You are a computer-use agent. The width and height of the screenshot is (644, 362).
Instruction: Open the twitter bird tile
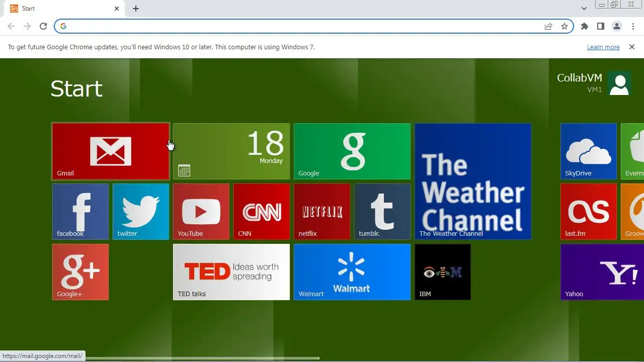[141, 212]
